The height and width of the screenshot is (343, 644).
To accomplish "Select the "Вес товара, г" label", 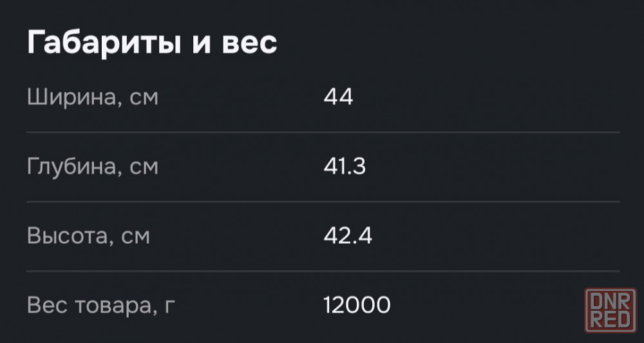I will point(100,305).
